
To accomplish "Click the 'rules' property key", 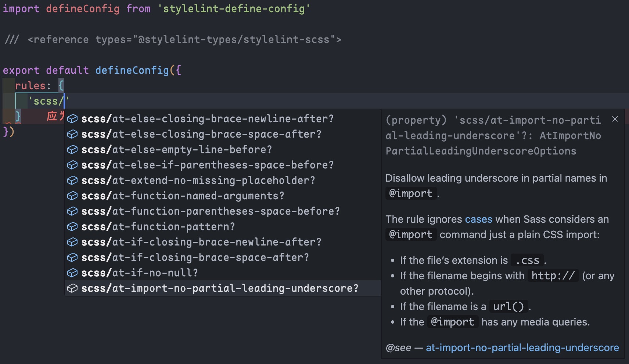I will (x=30, y=85).
